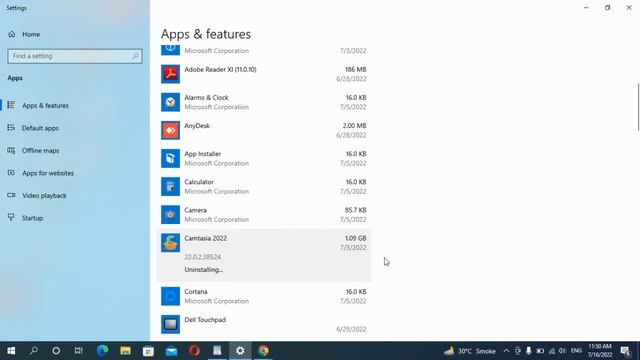Click the Camtasia 2022 app icon
The width and height of the screenshot is (640, 360).
coord(170,243)
